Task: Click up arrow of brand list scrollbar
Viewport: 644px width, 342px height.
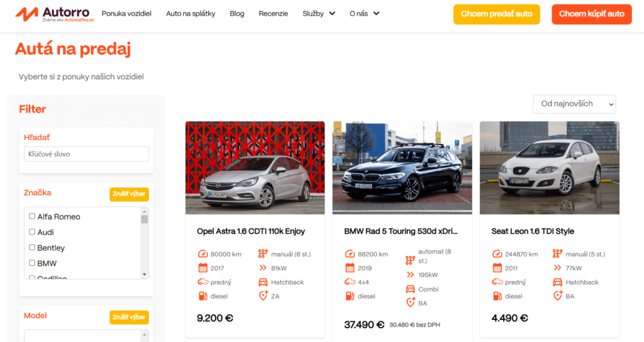Action: (x=144, y=211)
